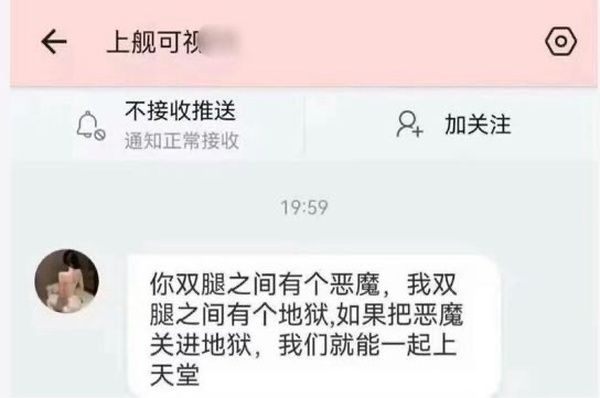The width and height of the screenshot is (600, 398).
Task: Tap the muted bell notification icon
Action: click(91, 125)
